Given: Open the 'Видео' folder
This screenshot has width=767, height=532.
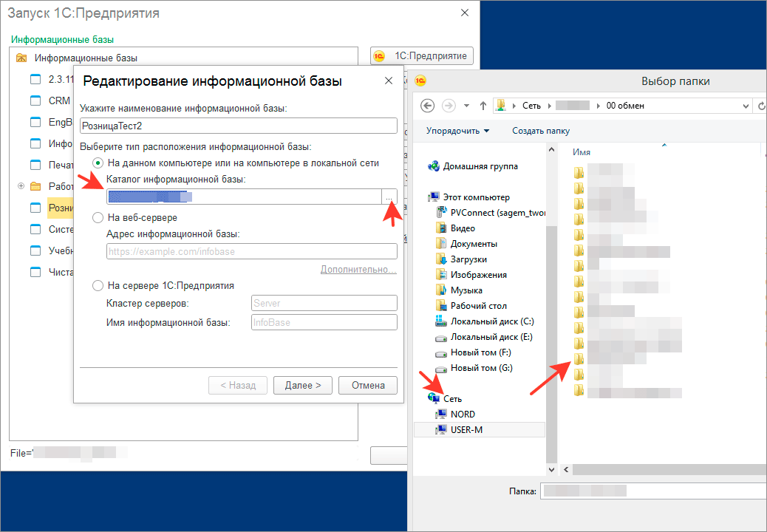Looking at the screenshot, I should [x=455, y=228].
